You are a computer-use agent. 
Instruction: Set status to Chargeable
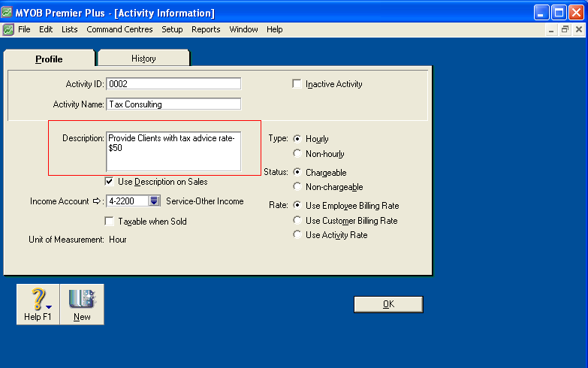297,172
